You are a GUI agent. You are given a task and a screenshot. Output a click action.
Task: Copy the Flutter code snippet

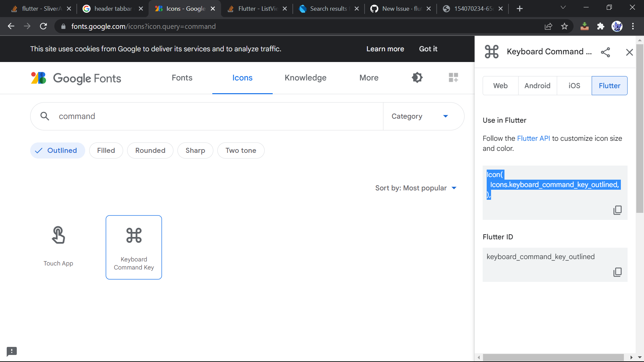click(618, 210)
